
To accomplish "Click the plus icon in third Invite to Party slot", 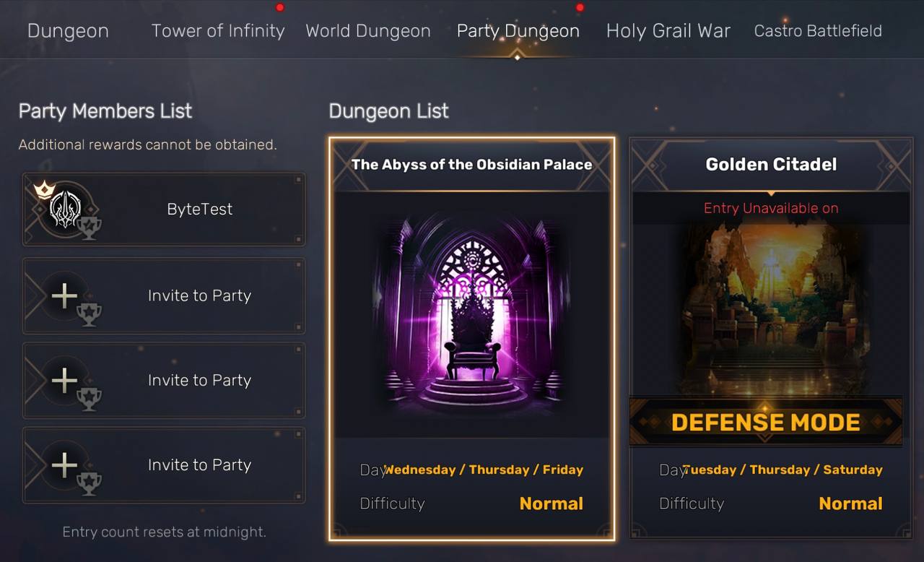I will (64, 464).
